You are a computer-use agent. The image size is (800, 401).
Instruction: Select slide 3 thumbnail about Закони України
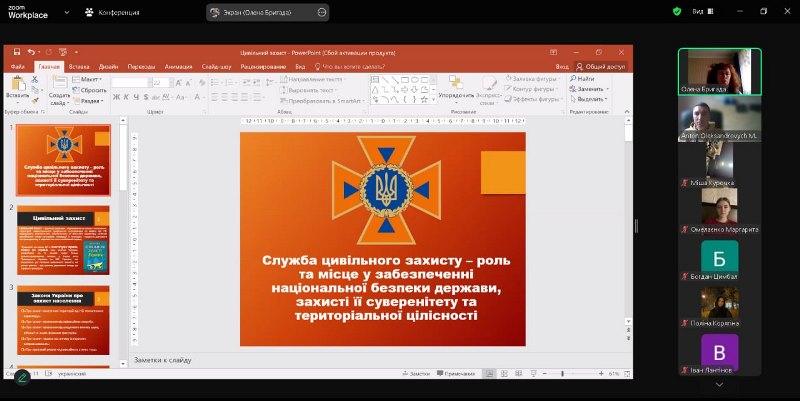coord(63,320)
